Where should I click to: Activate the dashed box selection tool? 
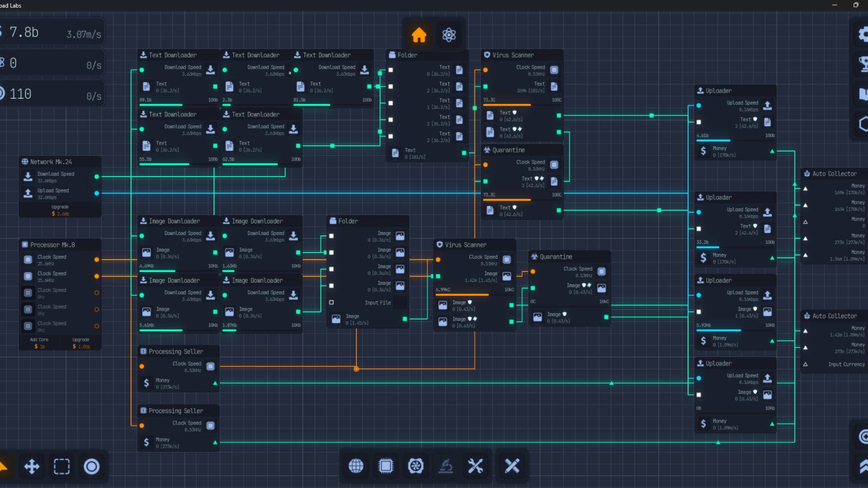[62, 466]
